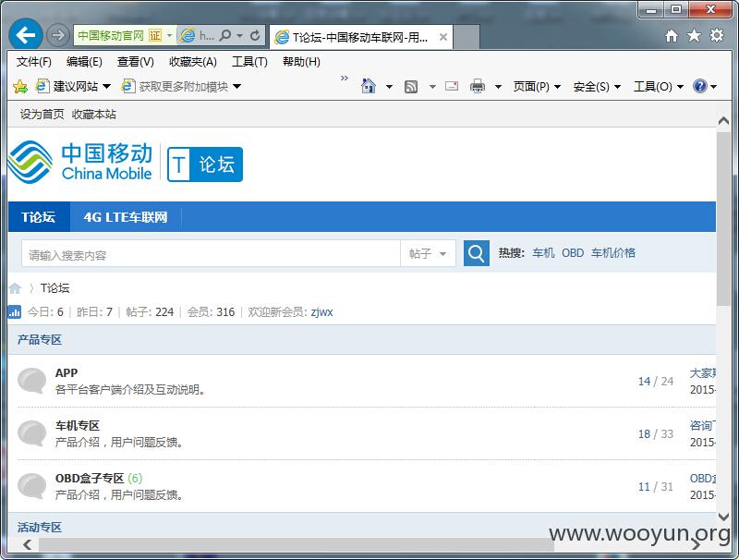This screenshot has height=560, width=739.
Task: Click the 收藏本站 link
Action: pos(94,114)
